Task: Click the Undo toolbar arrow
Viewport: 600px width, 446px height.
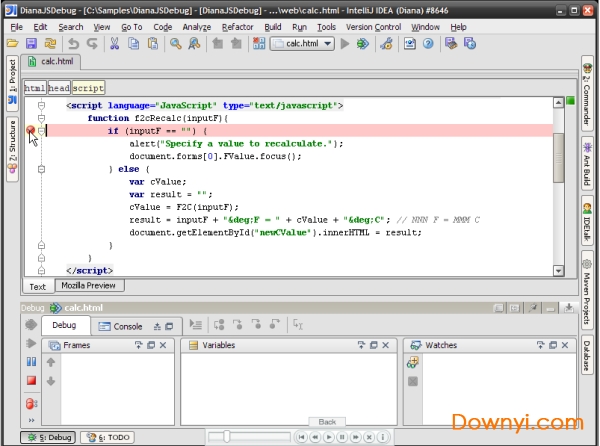Action: [x=73, y=44]
